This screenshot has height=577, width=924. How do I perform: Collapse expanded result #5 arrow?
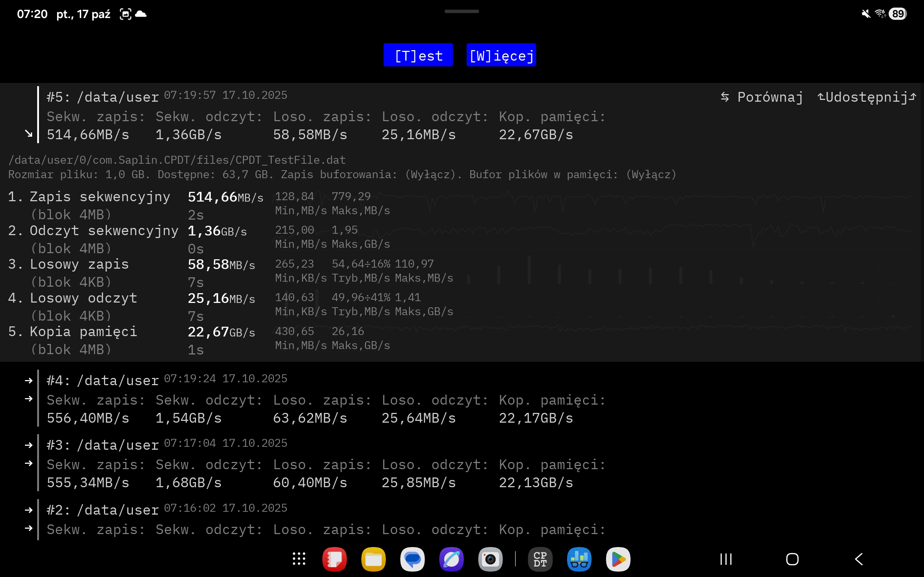point(29,133)
